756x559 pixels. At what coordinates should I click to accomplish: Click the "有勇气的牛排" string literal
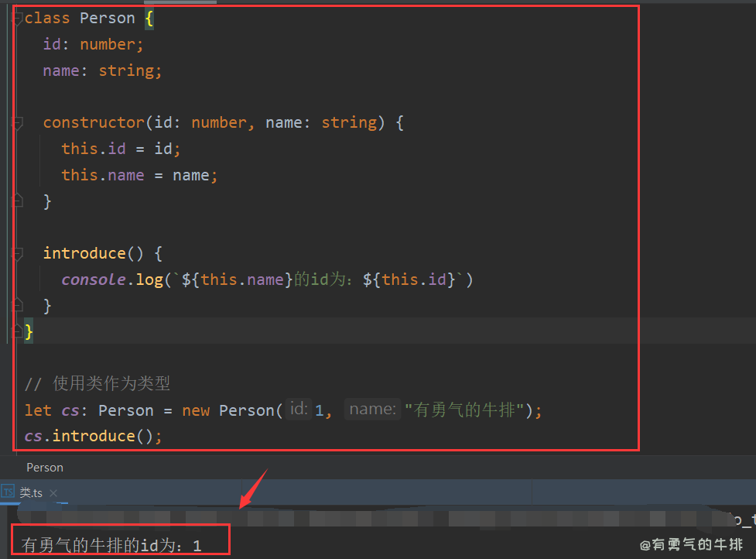(x=464, y=410)
